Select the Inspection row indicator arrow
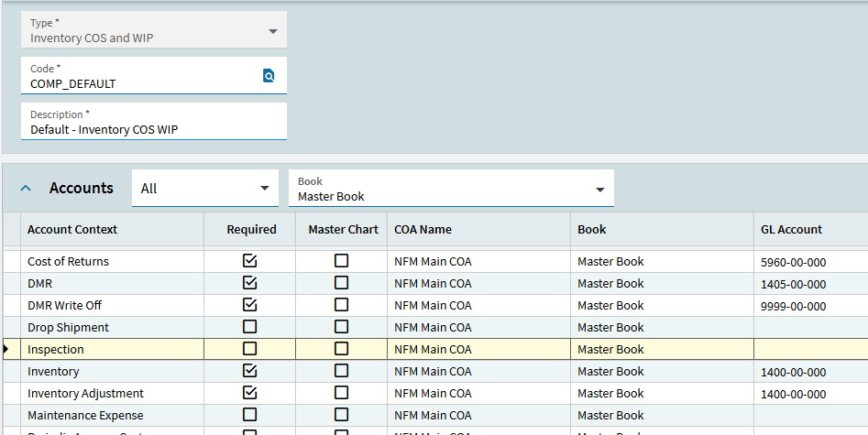This screenshot has height=435, width=868. pos(7,349)
